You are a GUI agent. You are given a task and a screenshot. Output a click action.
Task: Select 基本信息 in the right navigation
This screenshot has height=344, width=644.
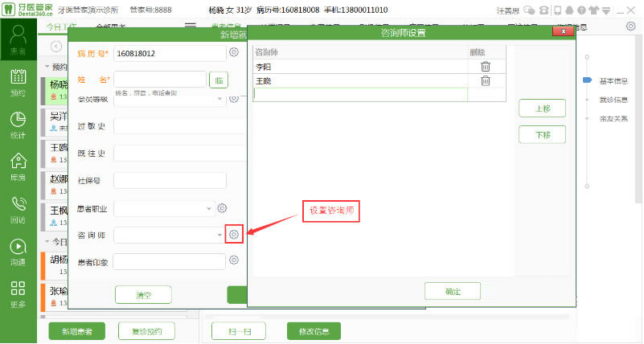point(613,81)
